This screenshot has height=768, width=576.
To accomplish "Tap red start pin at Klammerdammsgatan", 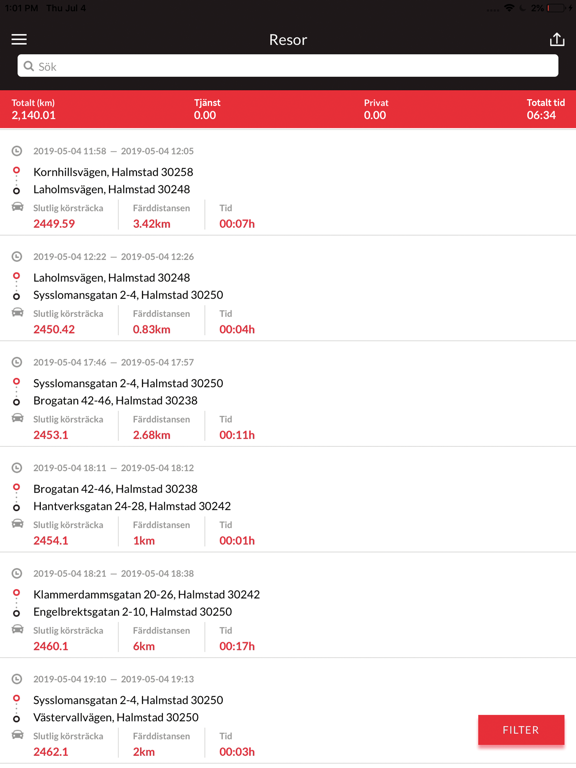I will pos(16,594).
